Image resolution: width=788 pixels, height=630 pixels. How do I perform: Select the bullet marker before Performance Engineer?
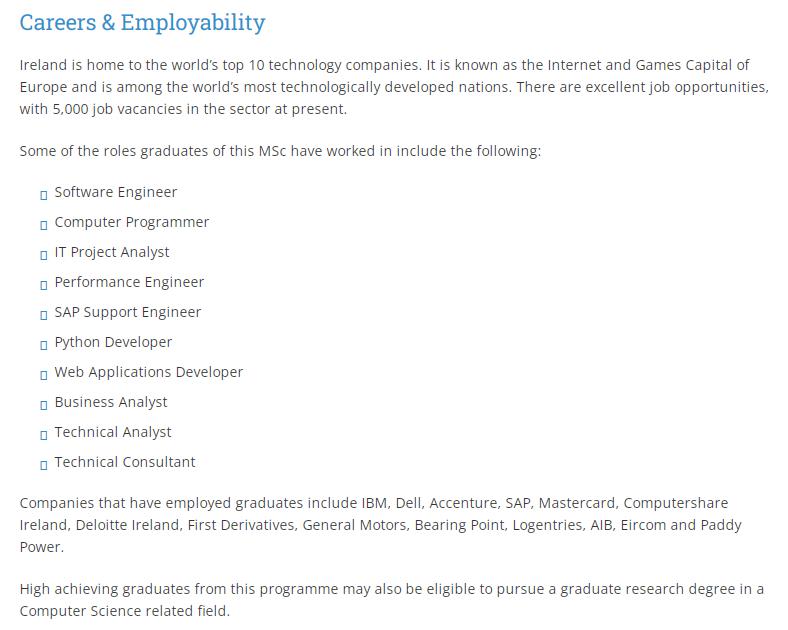pyautogui.click(x=44, y=284)
